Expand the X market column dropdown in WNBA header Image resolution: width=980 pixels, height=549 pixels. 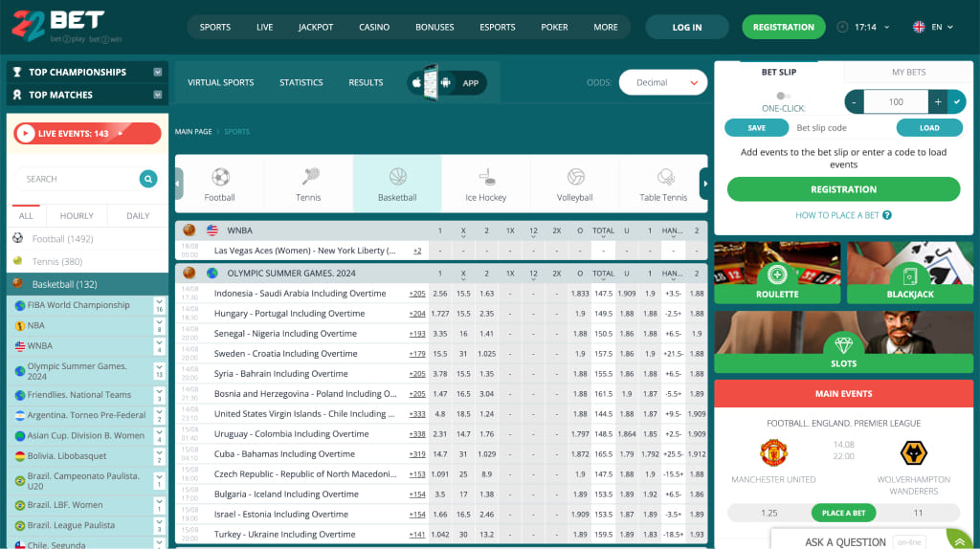click(463, 232)
